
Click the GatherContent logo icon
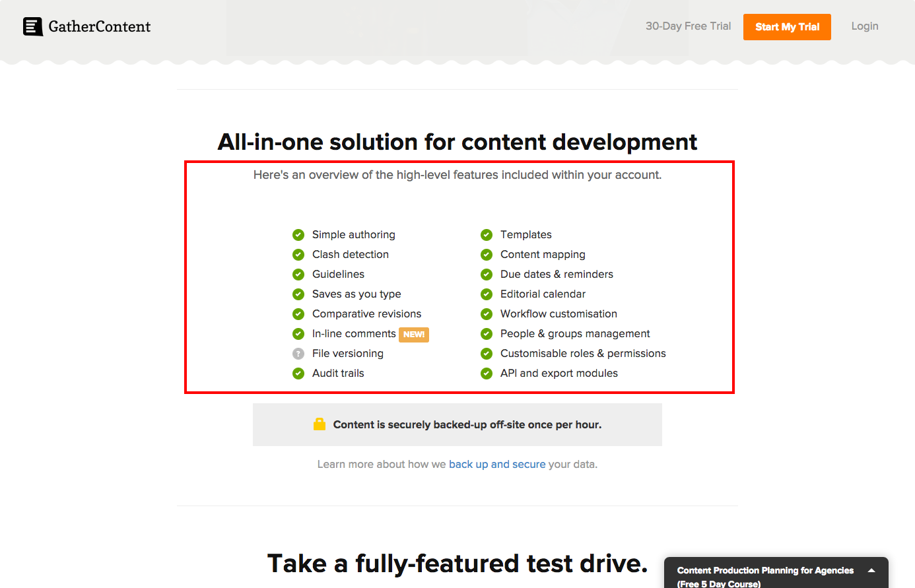pyautogui.click(x=33, y=26)
